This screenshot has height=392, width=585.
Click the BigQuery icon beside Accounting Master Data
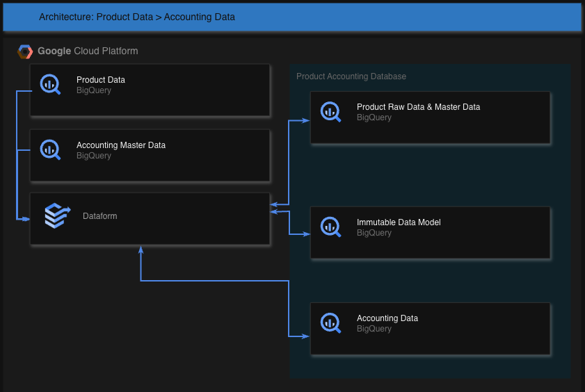pyautogui.click(x=50, y=150)
